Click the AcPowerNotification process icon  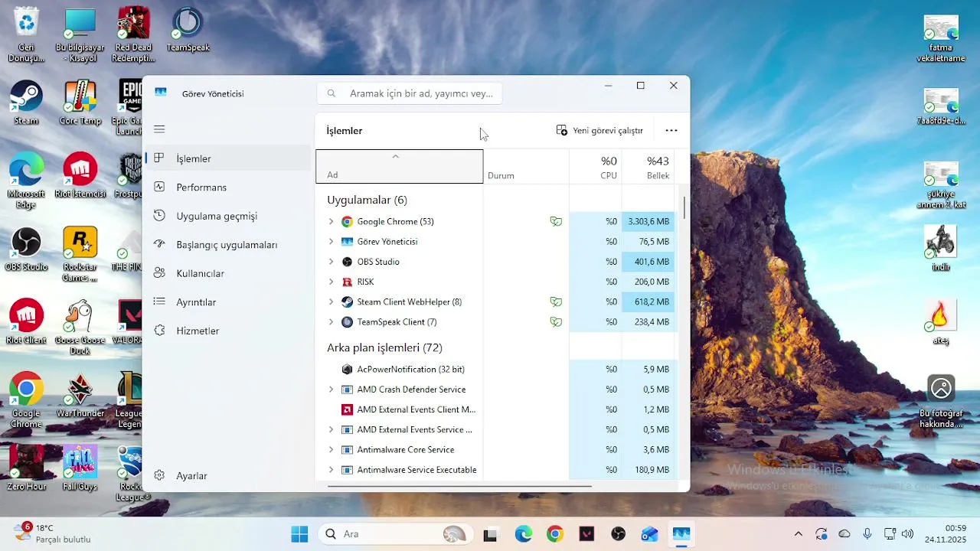[x=347, y=370]
